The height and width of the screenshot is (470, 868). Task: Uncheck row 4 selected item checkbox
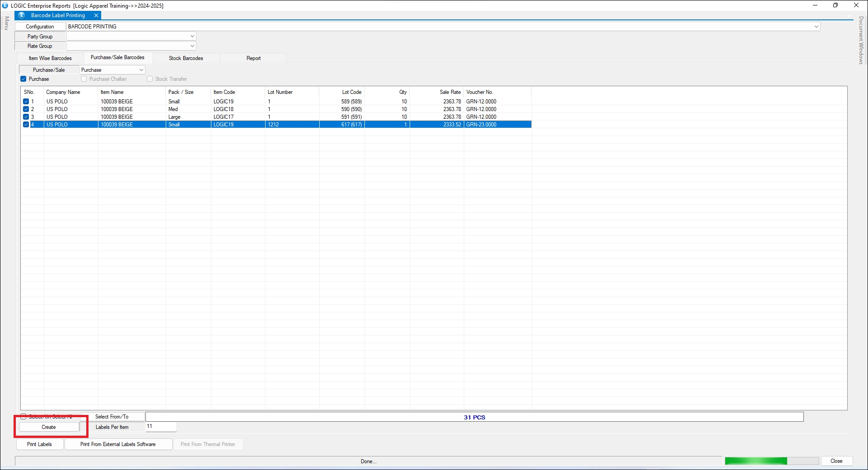tap(26, 125)
